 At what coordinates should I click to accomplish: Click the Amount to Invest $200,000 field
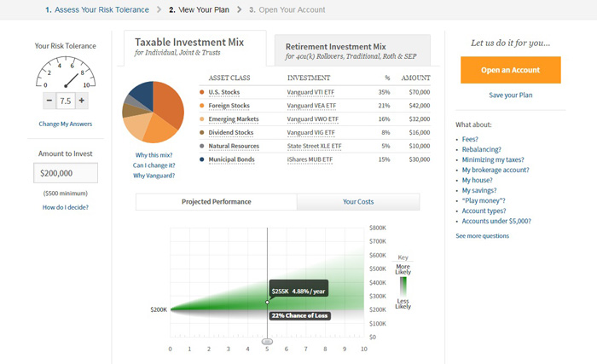[x=66, y=173]
